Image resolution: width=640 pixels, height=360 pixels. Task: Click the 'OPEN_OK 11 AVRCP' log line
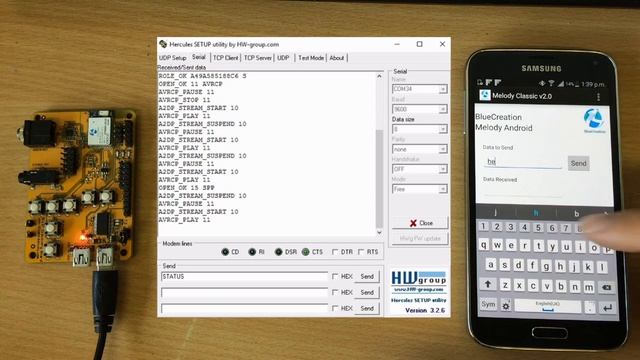coord(191,84)
